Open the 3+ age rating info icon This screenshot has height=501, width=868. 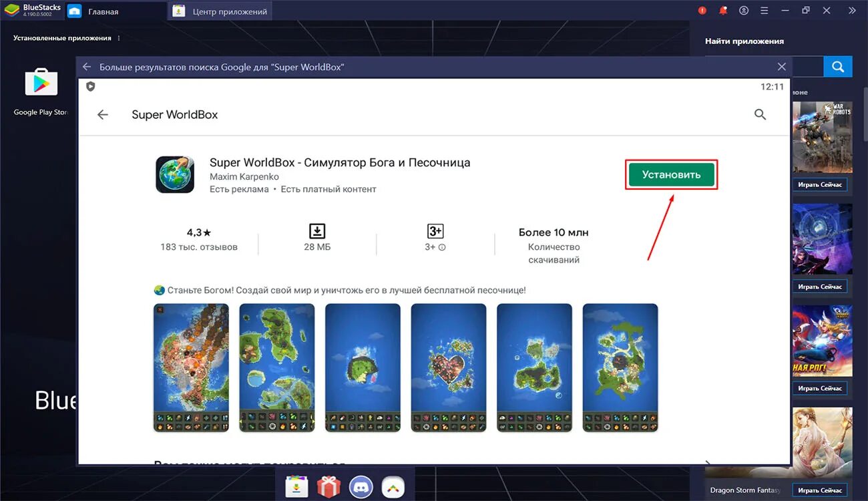(442, 247)
